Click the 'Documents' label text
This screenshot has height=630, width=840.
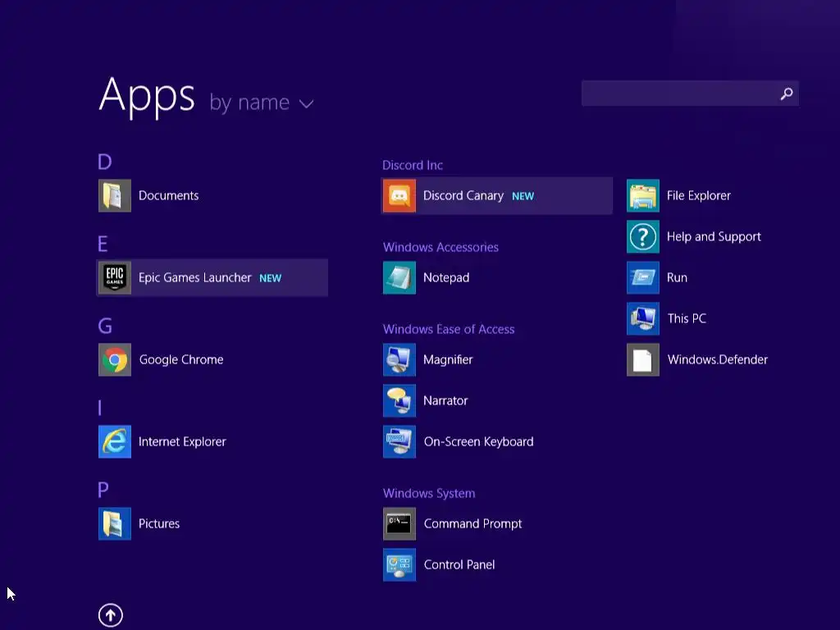tap(168, 195)
